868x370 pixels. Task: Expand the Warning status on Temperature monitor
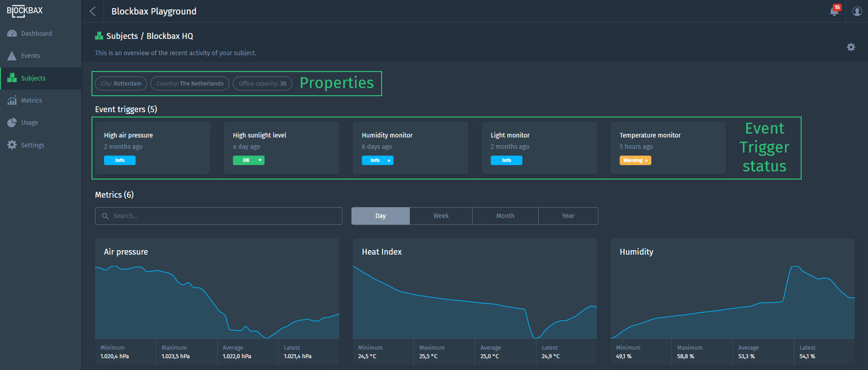pyautogui.click(x=646, y=161)
